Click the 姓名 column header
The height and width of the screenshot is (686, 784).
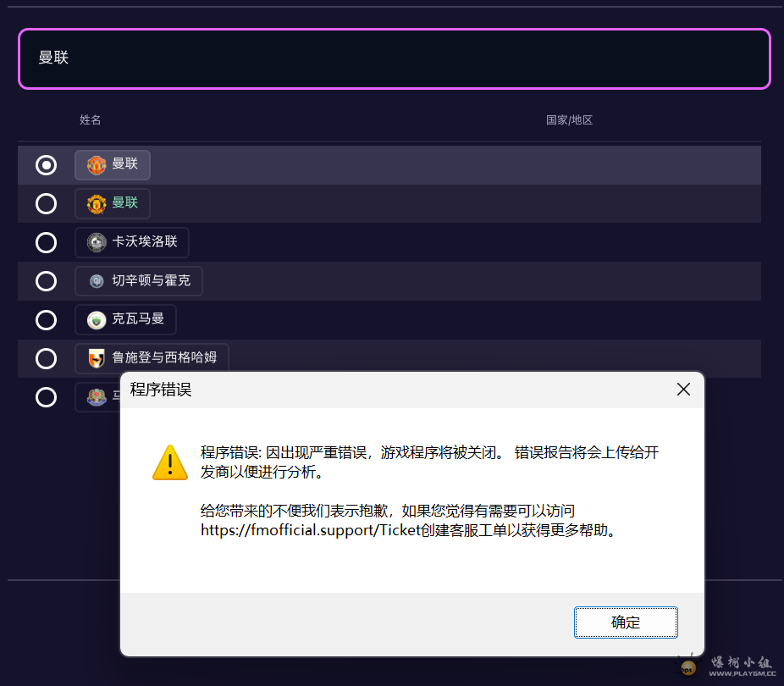[91, 120]
